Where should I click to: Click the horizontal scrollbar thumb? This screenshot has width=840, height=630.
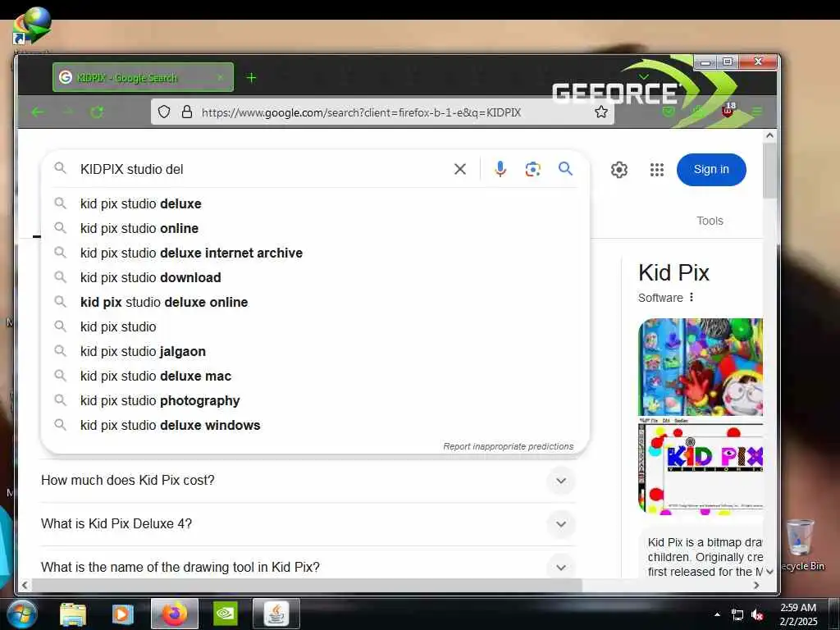[x=307, y=585]
